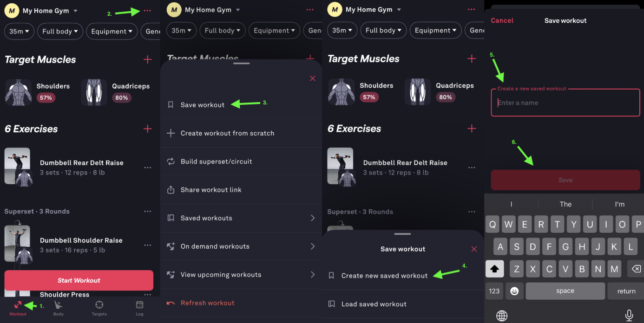Expand the Saved workouts submenu chevron

point(313,218)
